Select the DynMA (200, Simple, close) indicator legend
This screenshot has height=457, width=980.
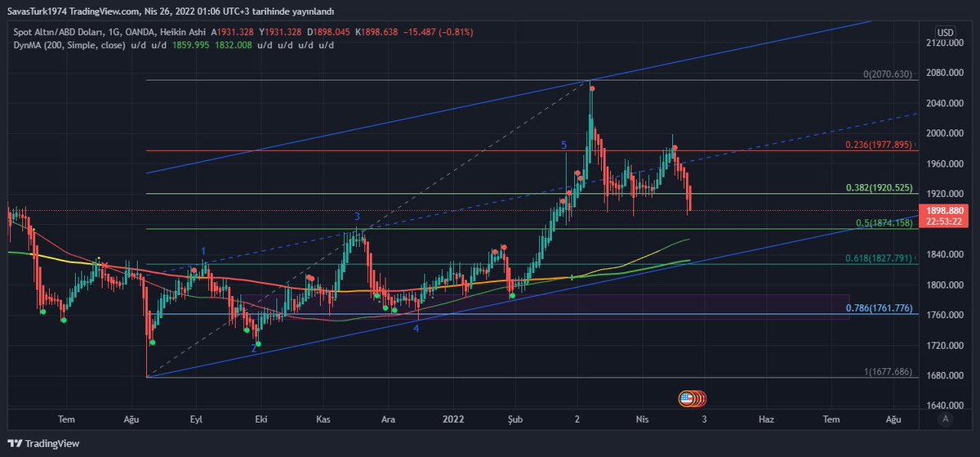(x=69, y=46)
